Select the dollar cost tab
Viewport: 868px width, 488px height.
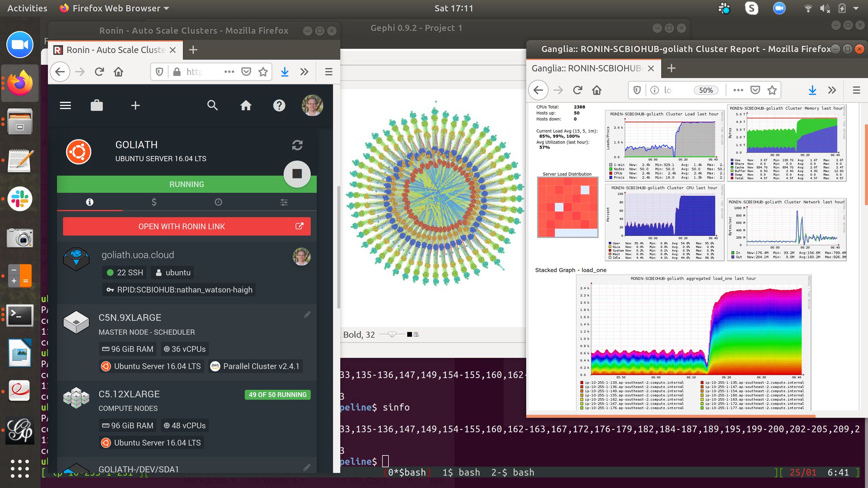(x=154, y=202)
